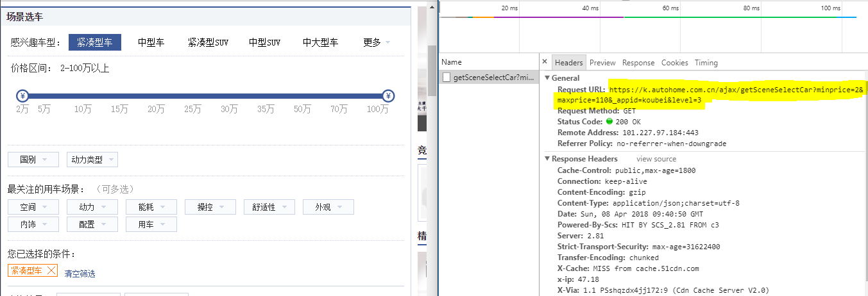This screenshot has height=296, width=868.
Task: Select the getSceneSelectCar request row
Action: (x=489, y=78)
